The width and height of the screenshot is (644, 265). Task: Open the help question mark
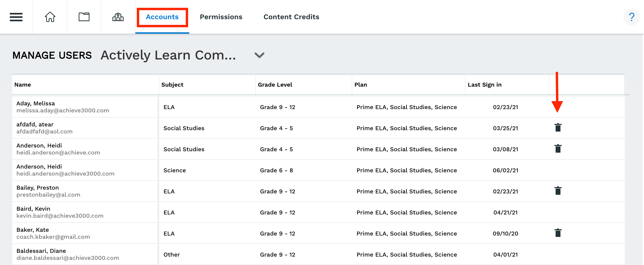[x=632, y=17]
